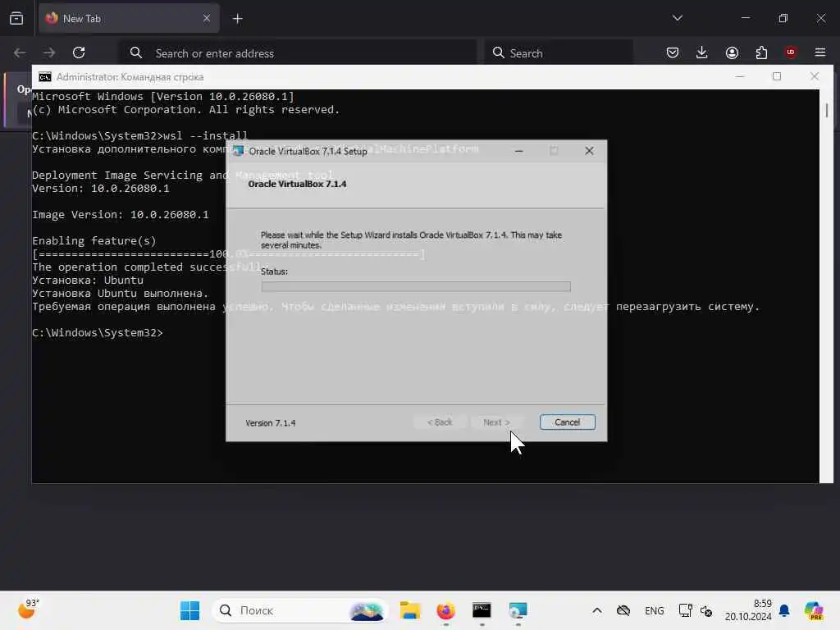Click the 'Image Version: 10.0.26080.1' console line
This screenshot has height=630, width=840.
[120, 215]
